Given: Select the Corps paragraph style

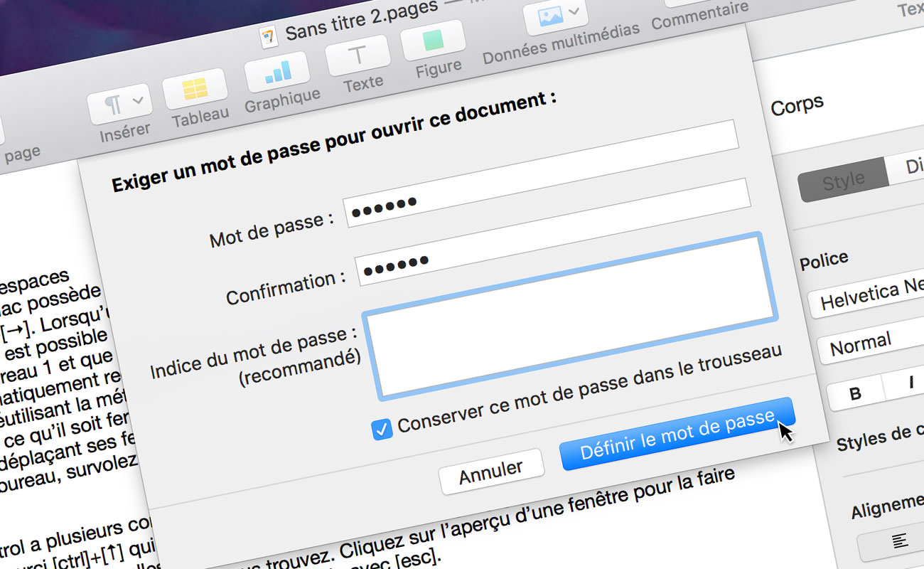Looking at the screenshot, I should pyautogui.click(x=797, y=106).
